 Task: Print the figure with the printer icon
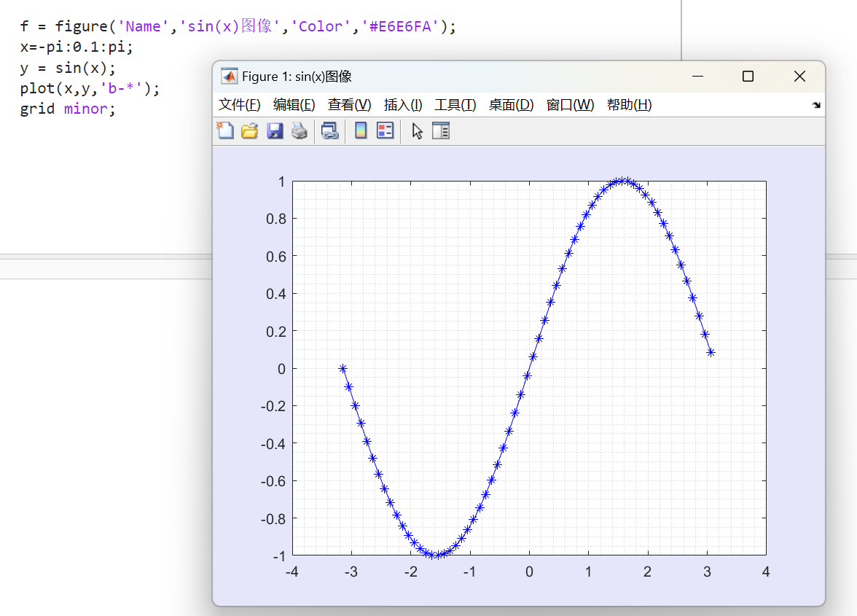(x=300, y=130)
